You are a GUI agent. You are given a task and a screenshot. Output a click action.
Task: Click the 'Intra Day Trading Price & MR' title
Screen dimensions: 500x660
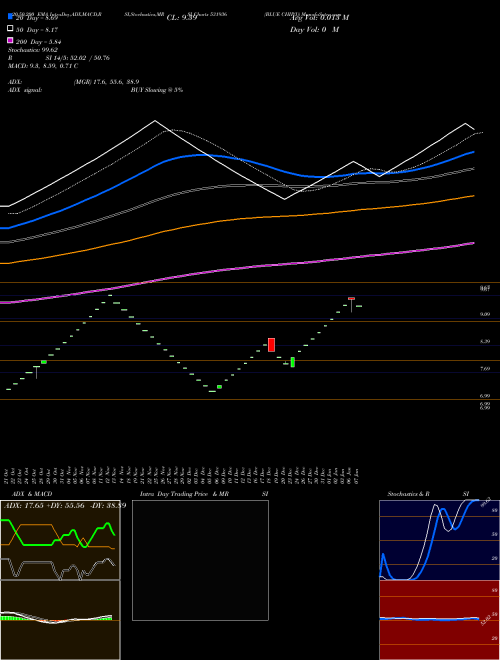(x=184, y=494)
